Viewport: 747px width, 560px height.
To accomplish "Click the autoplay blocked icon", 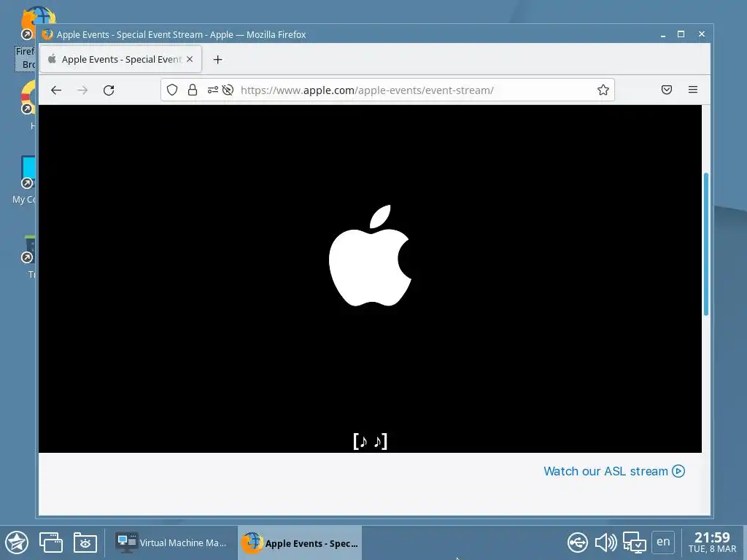I will tap(228, 90).
